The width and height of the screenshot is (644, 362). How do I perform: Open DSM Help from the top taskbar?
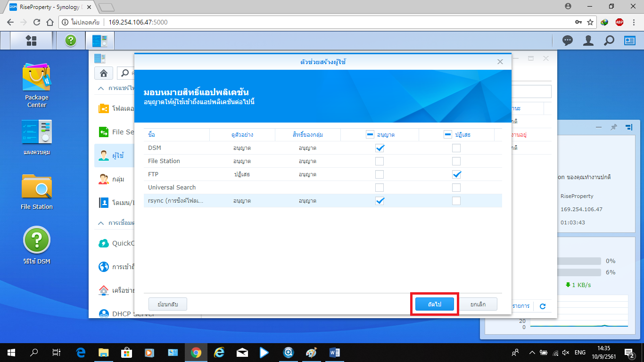[71, 41]
